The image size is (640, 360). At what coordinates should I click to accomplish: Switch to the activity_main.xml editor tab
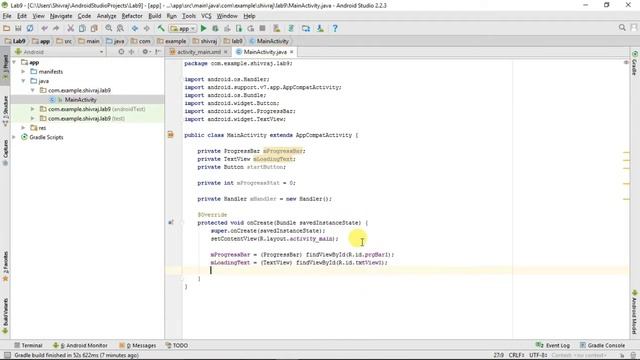(x=198, y=52)
